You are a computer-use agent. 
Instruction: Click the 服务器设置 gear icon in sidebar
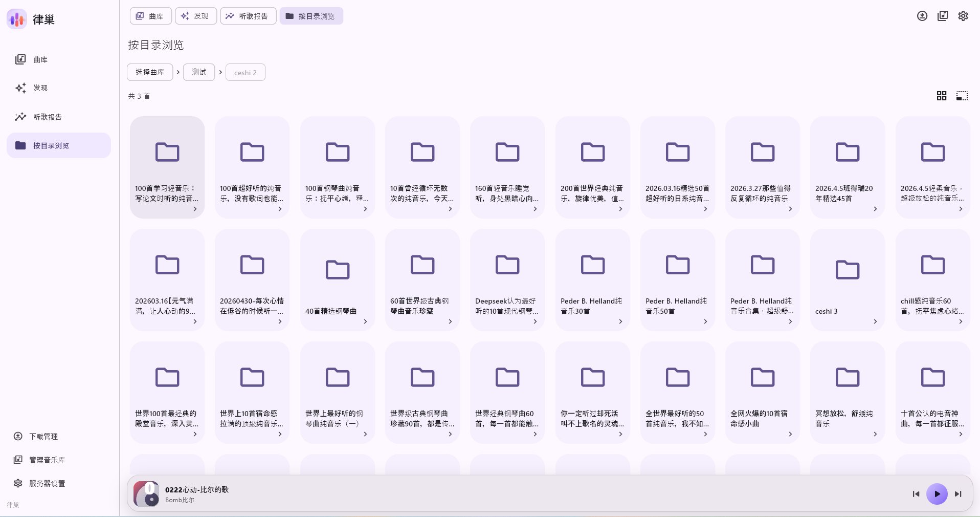point(18,483)
